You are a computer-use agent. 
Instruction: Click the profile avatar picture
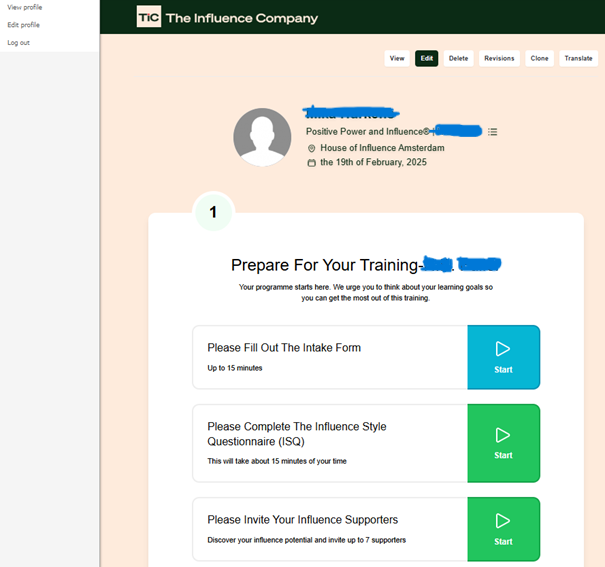(262, 137)
